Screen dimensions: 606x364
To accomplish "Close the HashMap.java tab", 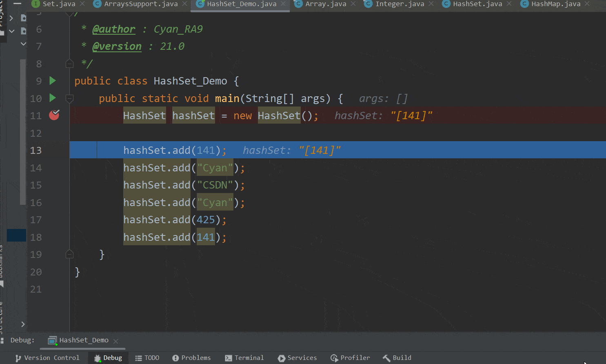I will (x=587, y=4).
